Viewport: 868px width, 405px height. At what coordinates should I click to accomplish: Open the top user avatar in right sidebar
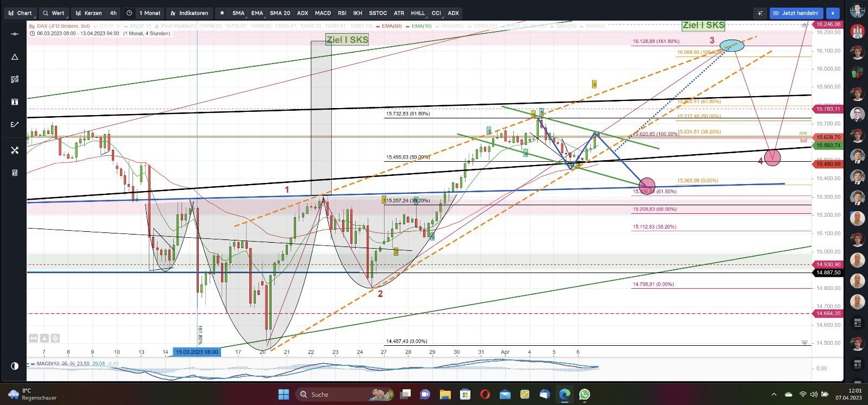(857, 11)
